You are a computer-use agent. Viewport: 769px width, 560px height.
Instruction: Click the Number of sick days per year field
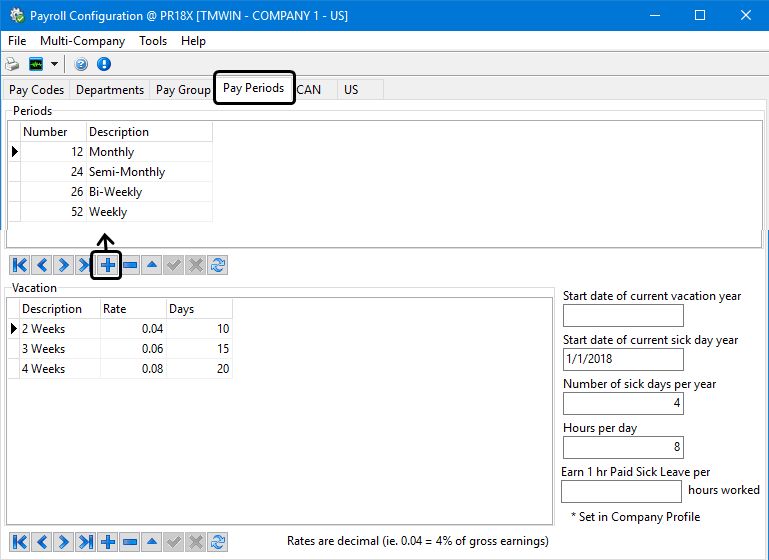click(x=623, y=403)
